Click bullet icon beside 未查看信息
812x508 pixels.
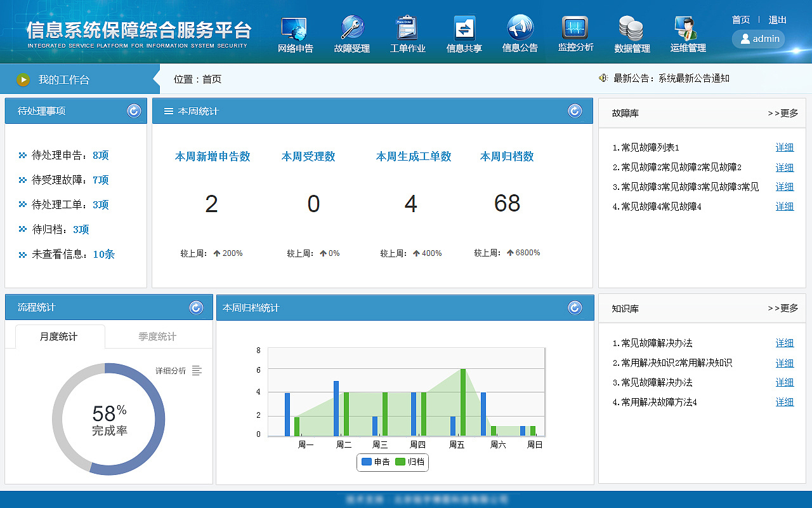[23, 255]
